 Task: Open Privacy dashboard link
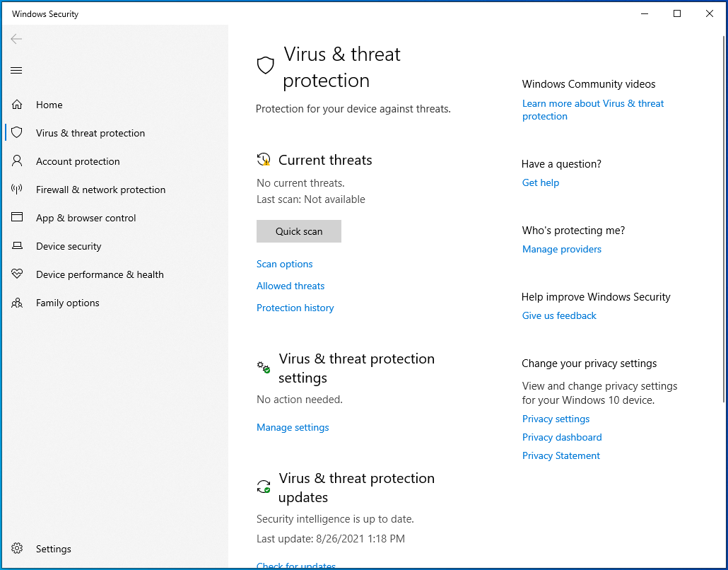(562, 437)
